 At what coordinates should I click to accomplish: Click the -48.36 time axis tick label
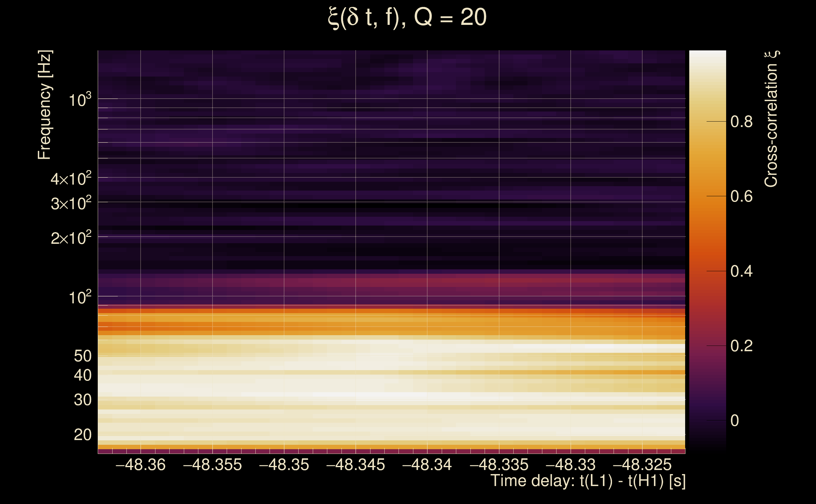coord(140,465)
